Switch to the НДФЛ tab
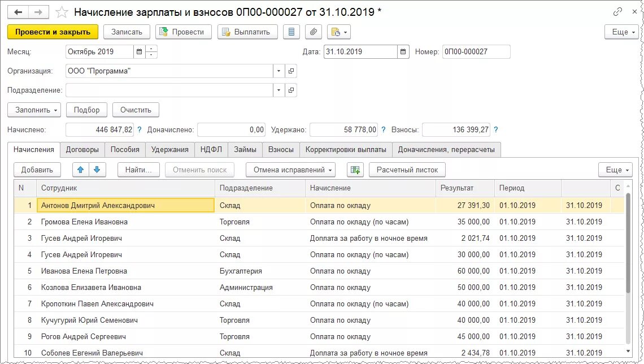Screen dimensions: 644x364 (x=211, y=150)
